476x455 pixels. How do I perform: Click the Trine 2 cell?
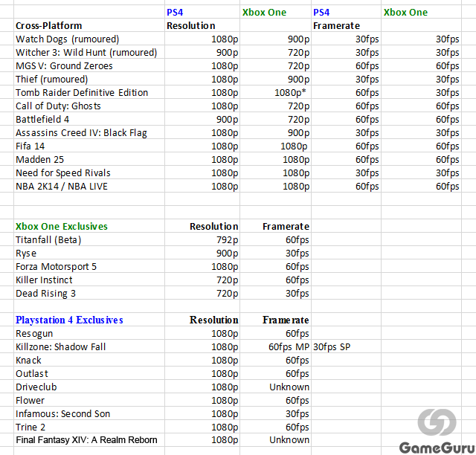89,427
